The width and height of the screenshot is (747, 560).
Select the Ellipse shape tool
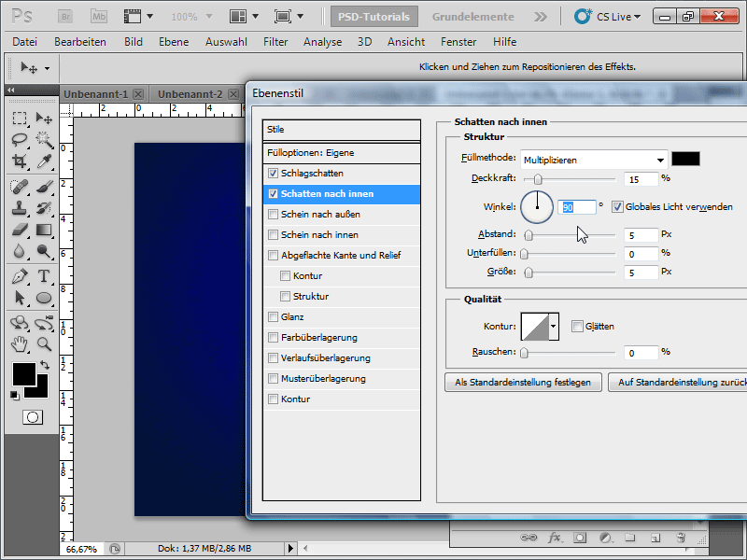44,298
